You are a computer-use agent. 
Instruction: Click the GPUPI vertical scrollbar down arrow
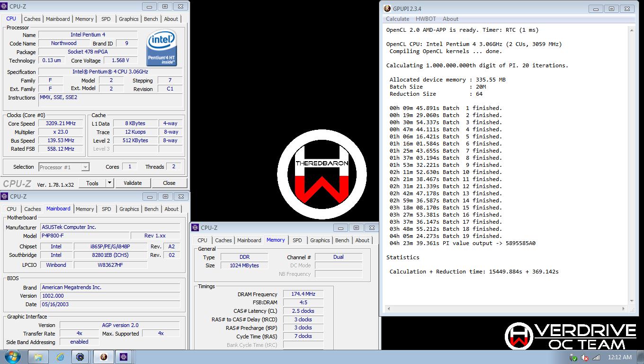[631, 300]
